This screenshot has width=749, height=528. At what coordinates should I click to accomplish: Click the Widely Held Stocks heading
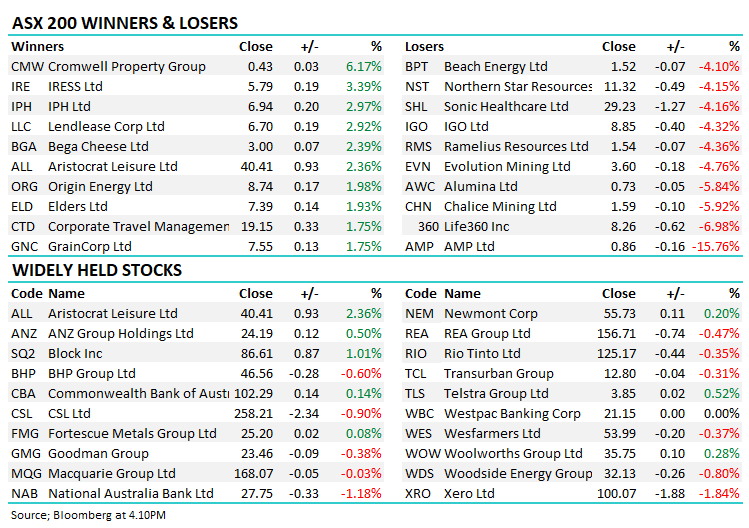tap(97, 270)
